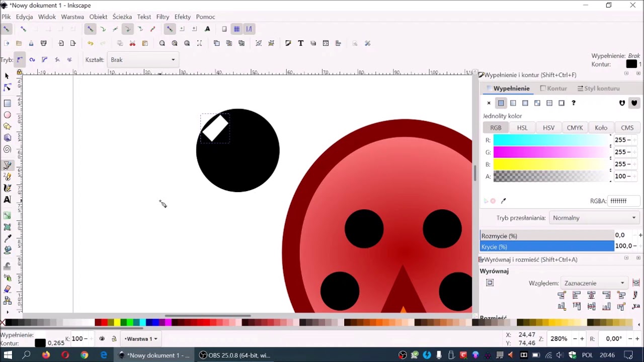The width and height of the screenshot is (644, 362).
Task: Set fill to unset paint (question mark)
Action: pyautogui.click(x=574, y=103)
